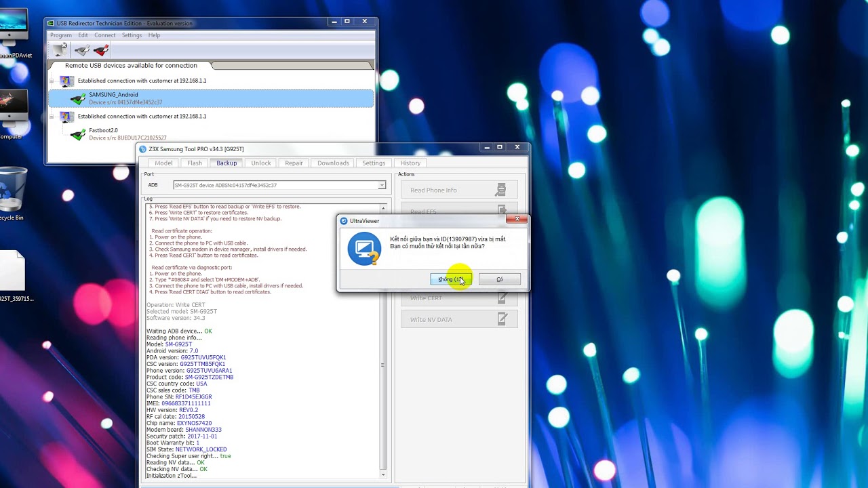
Task: Switch to the Model tab in Z3X
Action: tap(163, 163)
